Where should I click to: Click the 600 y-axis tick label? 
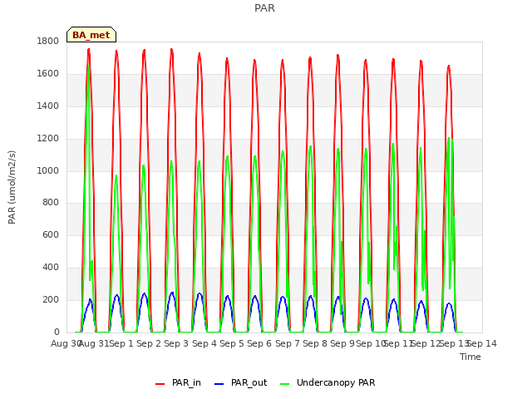51,234
